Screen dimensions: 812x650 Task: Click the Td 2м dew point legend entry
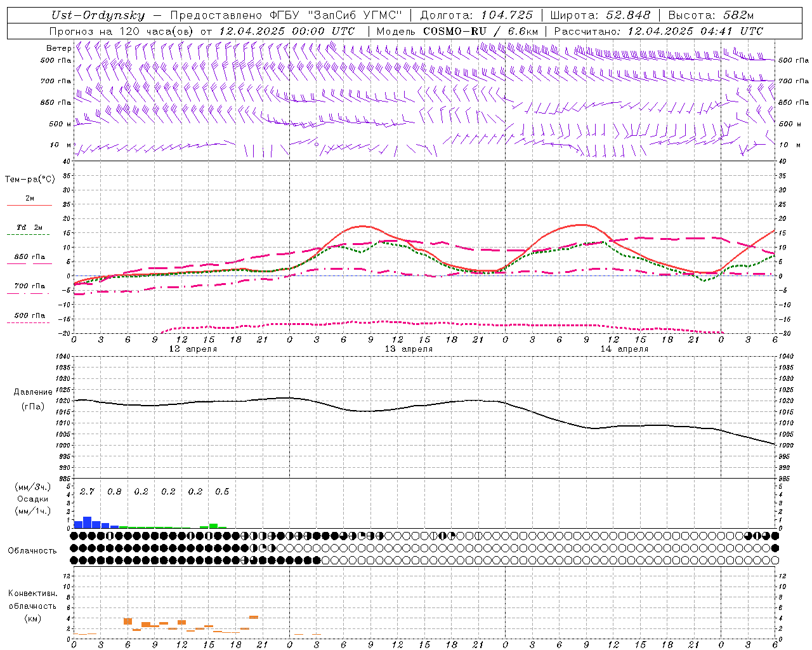(x=29, y=227)
